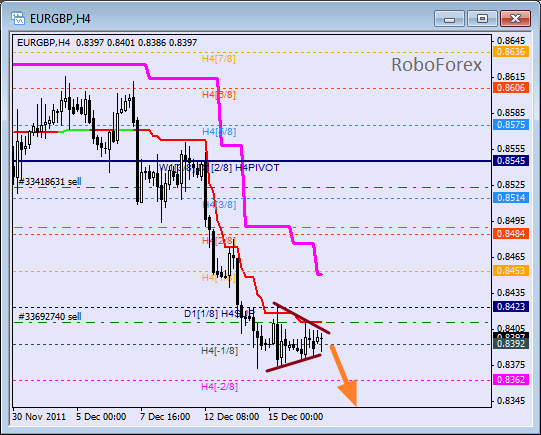541x435 pixels.
Task: Click the '#33692740 sell' order label
Action: pos(50,316)
